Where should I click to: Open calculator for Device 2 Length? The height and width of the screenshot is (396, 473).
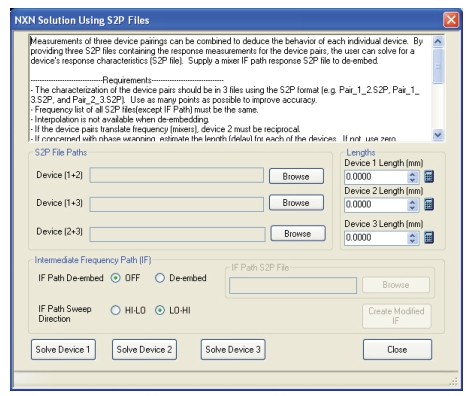tap(429, 204)
